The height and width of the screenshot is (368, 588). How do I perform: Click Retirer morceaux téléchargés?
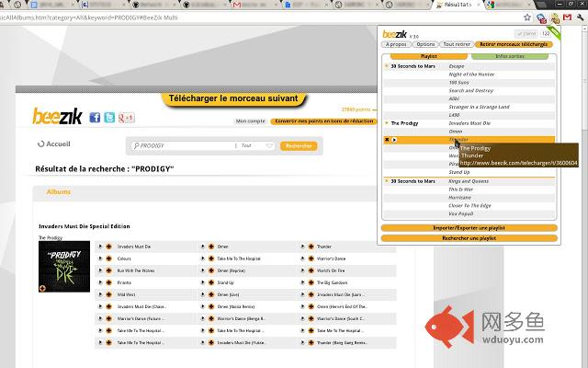(514, 44)
